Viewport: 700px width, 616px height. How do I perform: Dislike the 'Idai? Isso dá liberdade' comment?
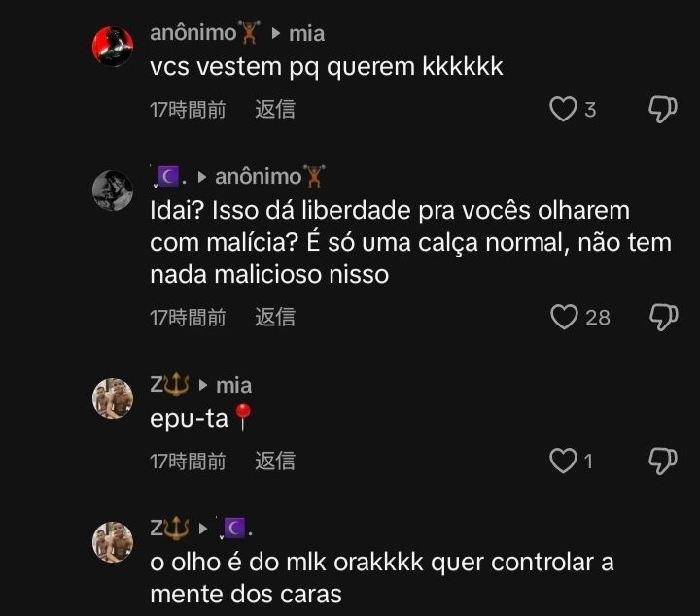point(663,317)
